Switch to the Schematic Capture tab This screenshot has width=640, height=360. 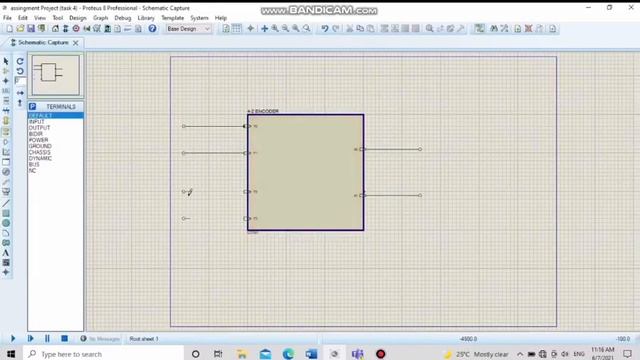point(43,42)
